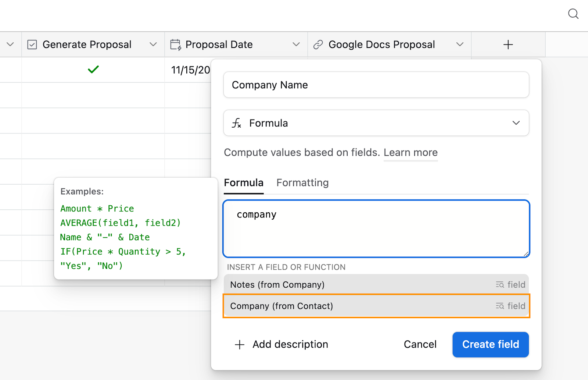The image size is (588, 380).
Task: Click inside the formula text area containing company
Action: (376, 229)
